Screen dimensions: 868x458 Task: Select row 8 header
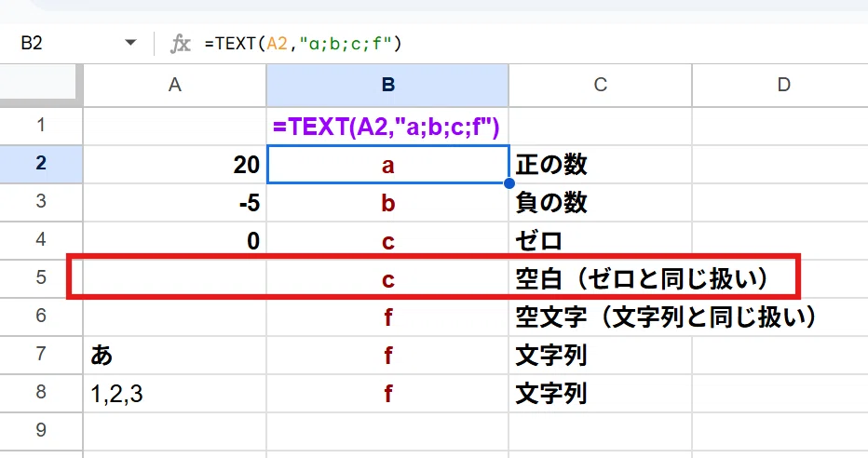(41, 393)
